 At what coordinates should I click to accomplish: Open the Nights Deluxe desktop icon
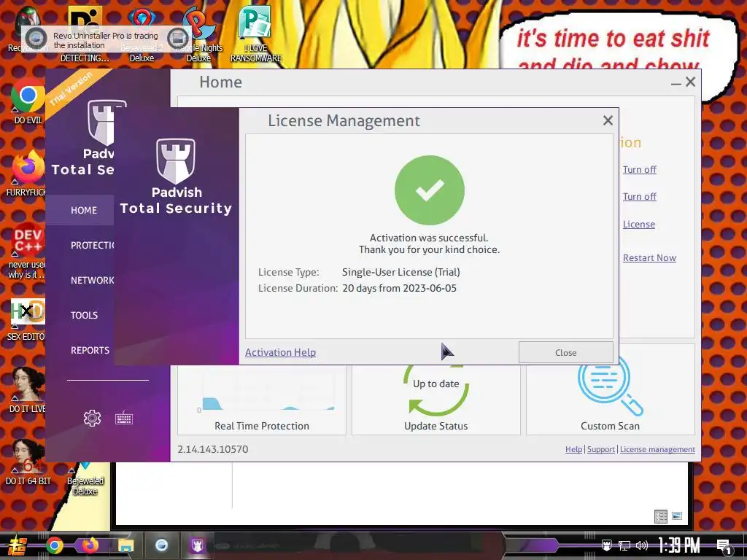point(198,34)
